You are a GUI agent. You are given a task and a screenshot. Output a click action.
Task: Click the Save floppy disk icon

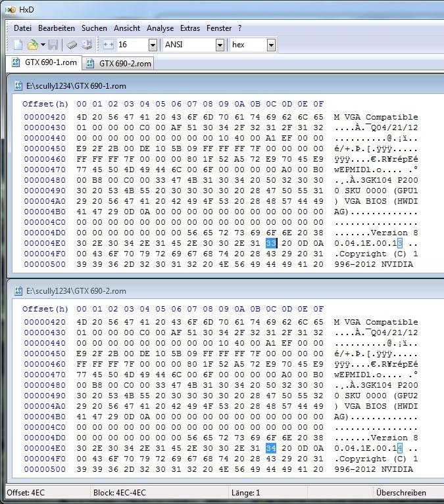coord(53,45)
